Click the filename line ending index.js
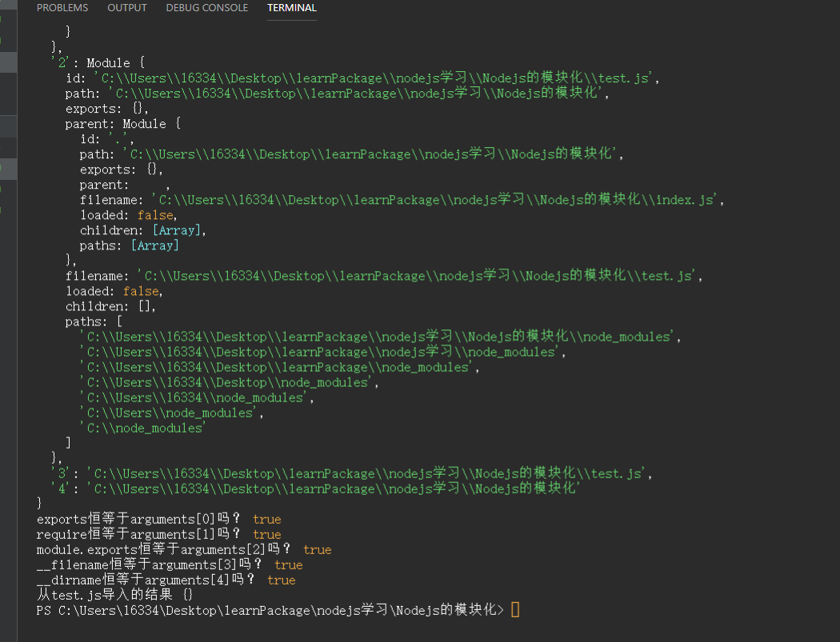The image size is (840, 642). tap(402, 200)
